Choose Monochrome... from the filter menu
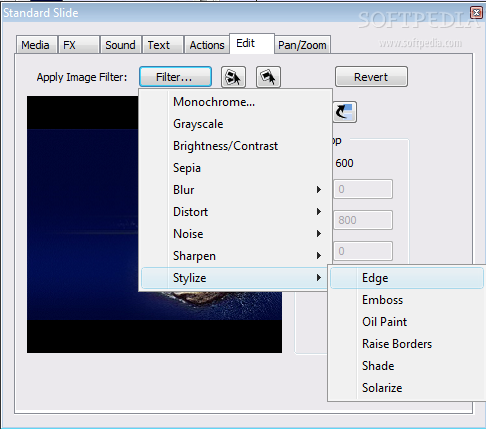The width and height of the screenshot is (486, 429). click(x=235, y=102)
